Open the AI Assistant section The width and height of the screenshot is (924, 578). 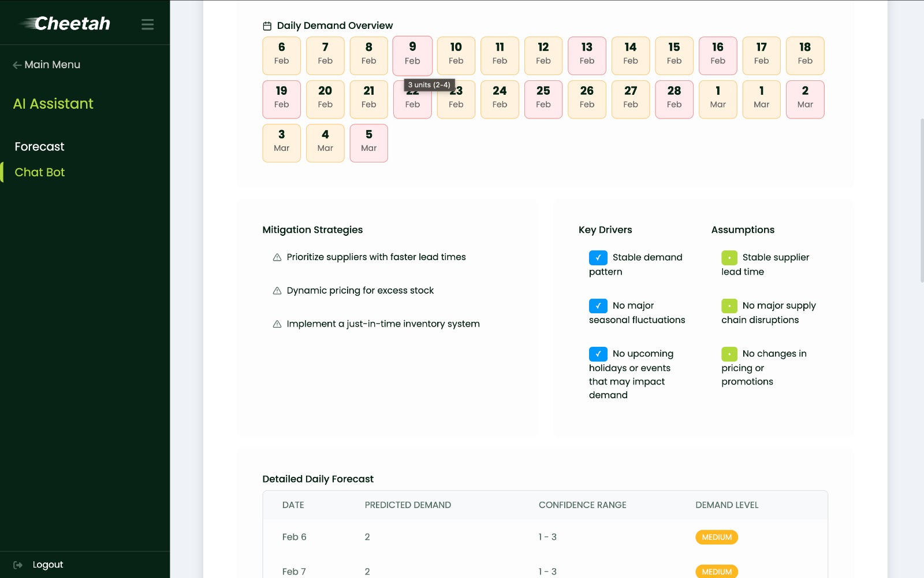(x=53, y=104)
